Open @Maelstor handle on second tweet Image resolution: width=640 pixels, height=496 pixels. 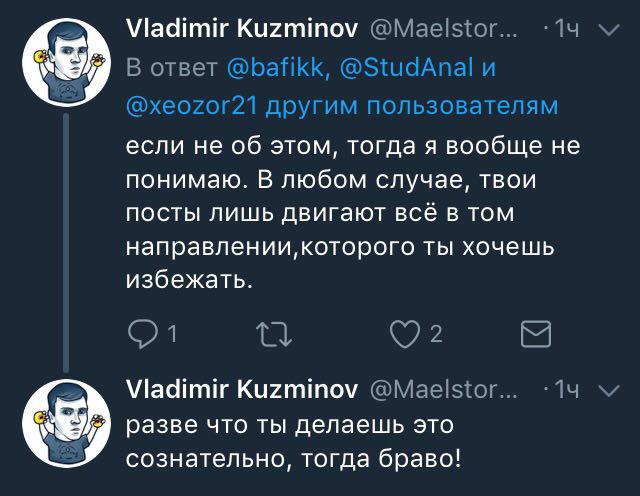(x=443, y=390)
